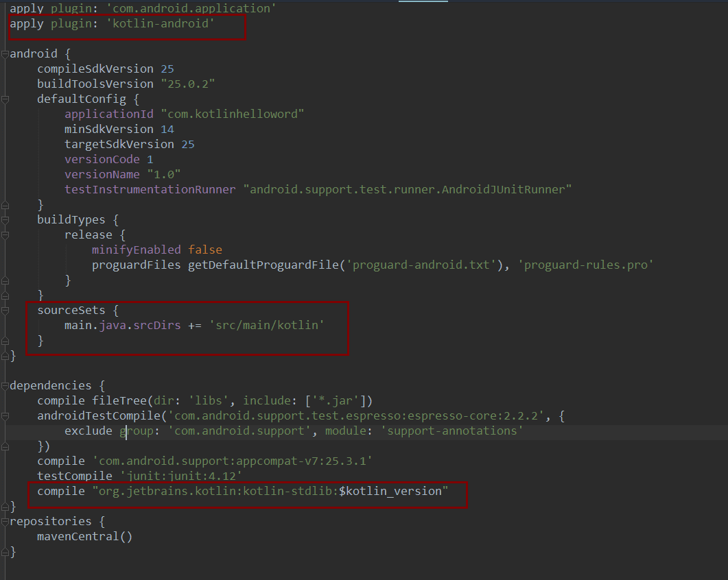Click the 'support-annotations' module string
728x580 pixels.
point(451,431)
